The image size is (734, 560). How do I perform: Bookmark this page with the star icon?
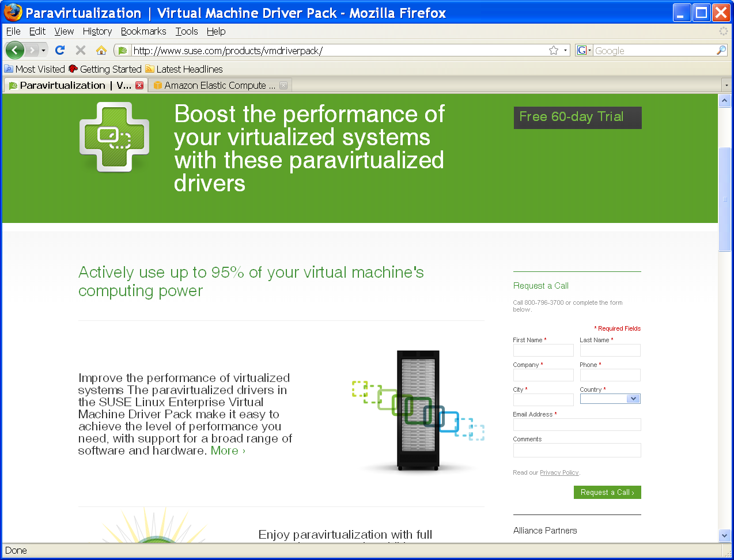click(x=554, y=51)
